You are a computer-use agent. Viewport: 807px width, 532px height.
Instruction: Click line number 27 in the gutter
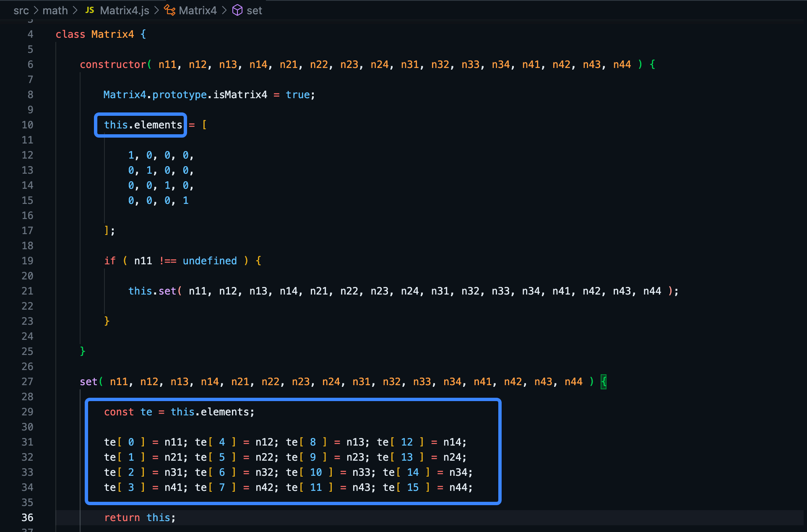(x=27, y=382)
